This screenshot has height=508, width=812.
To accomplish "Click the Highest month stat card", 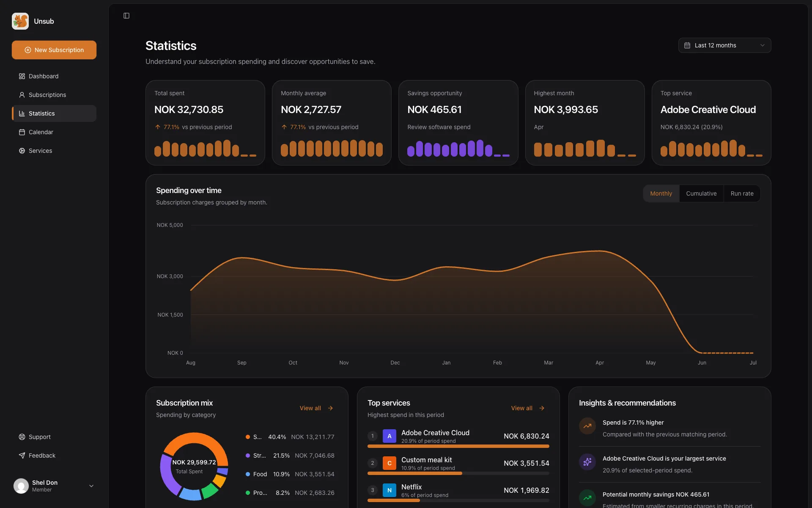I will pos(585,123).
